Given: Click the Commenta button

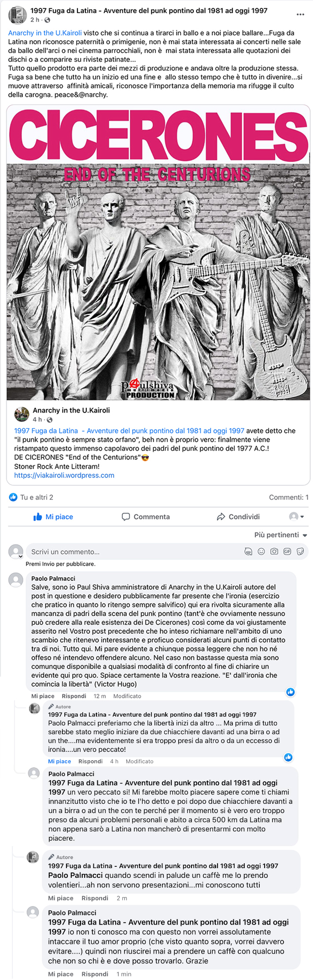Looking at the screenshot, I should (x=146, y=517).
